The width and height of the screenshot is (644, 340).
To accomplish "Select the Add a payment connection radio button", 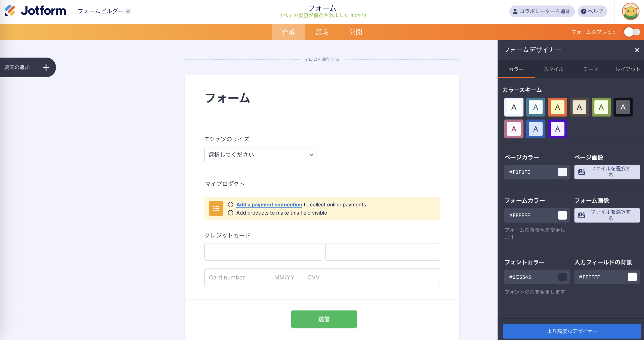I will tap(231, 205).
